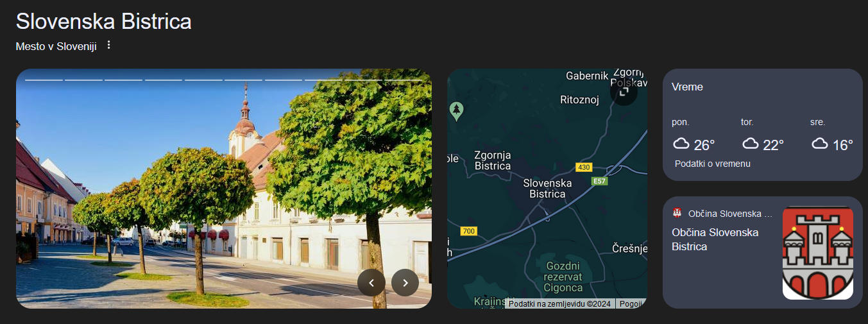Expand the map to full view
This screenshot has height=324, width=868.
624,92
